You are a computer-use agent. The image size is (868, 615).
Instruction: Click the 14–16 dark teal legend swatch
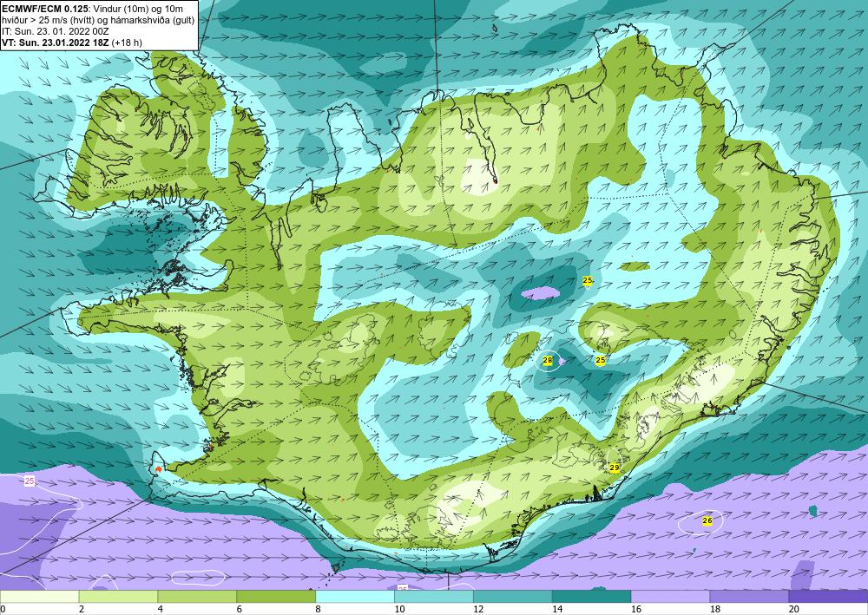pos(592,597)
